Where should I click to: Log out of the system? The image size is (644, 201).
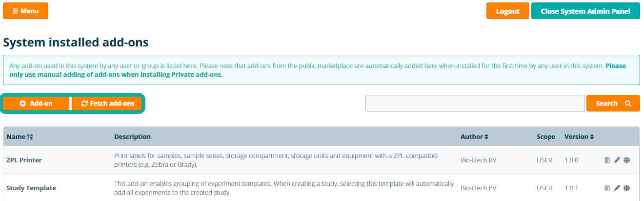tap(507, 11)
